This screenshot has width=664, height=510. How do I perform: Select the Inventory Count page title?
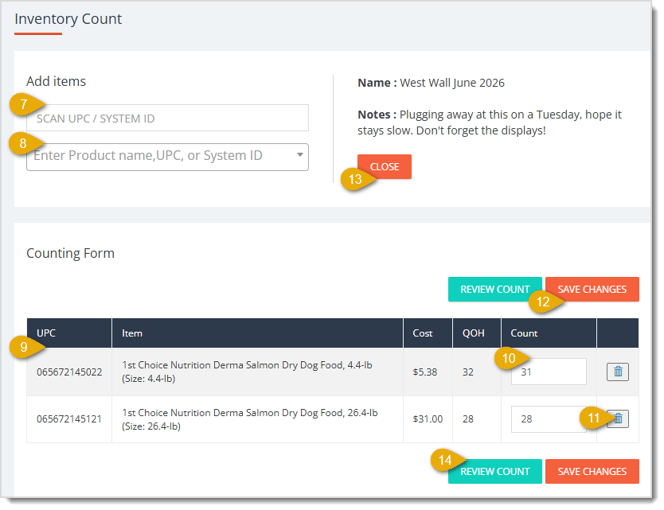69,19
